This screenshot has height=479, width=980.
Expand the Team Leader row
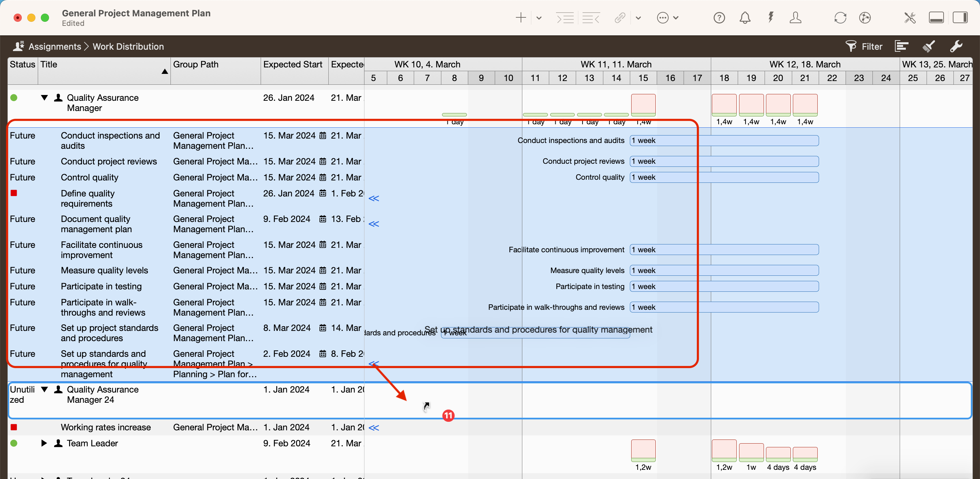click(x=44, y=443)
